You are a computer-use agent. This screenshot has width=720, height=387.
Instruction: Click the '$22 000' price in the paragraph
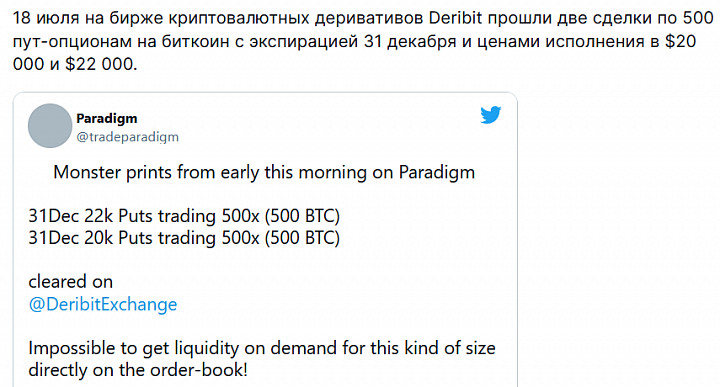click(x=99, y=64)
